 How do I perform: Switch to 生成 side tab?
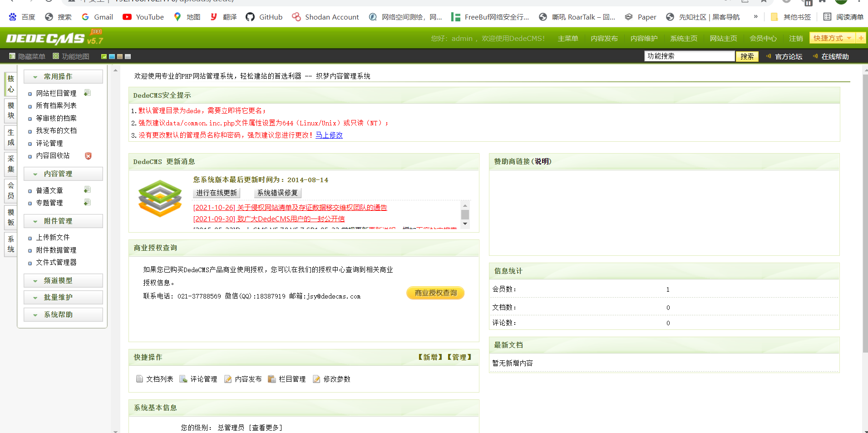click(11, 137)
